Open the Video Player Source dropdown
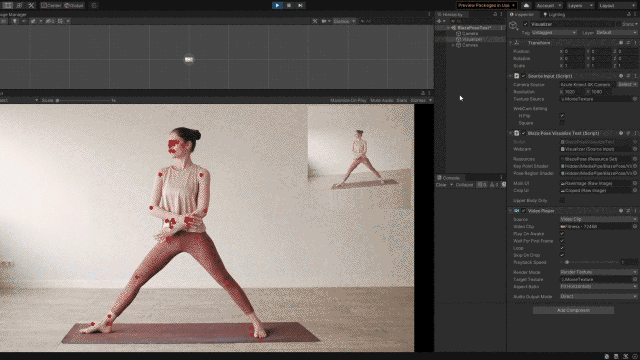 [x=598, y=219]
